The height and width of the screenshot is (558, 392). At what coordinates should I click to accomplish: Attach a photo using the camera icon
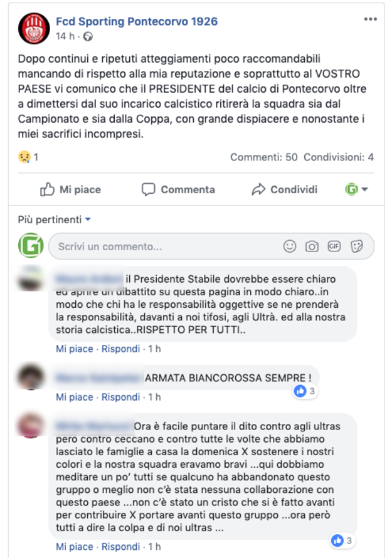(312, 246)
